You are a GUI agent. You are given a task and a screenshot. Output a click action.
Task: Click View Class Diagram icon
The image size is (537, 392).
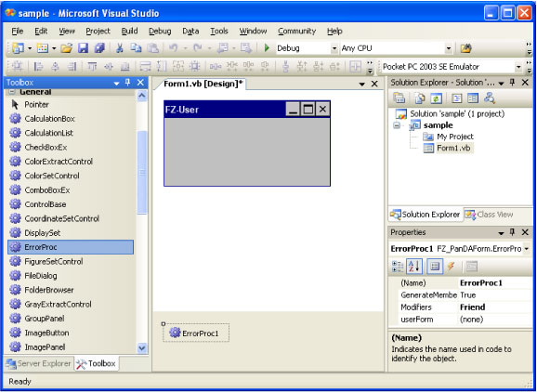tap(490, 98)
